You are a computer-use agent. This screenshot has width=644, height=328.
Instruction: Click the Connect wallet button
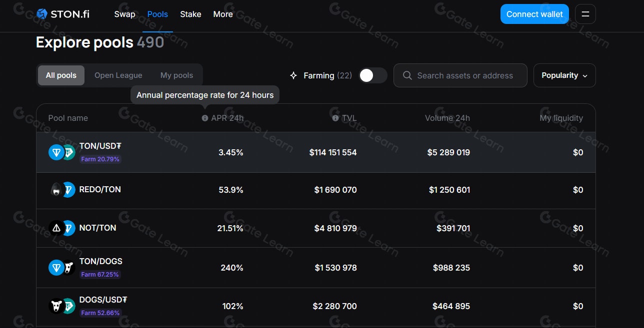tap(534, 14)
